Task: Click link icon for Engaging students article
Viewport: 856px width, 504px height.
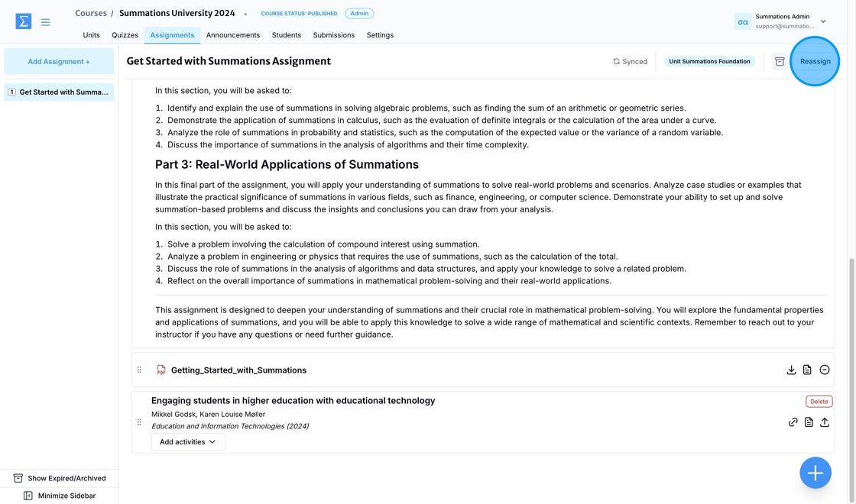Action: coord(793,422)
